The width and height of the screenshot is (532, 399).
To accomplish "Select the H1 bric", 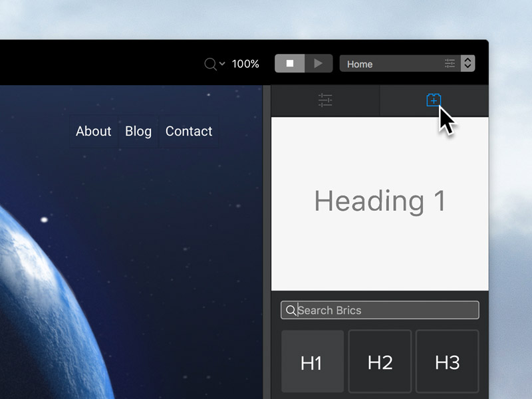I will tap(312, 362).
